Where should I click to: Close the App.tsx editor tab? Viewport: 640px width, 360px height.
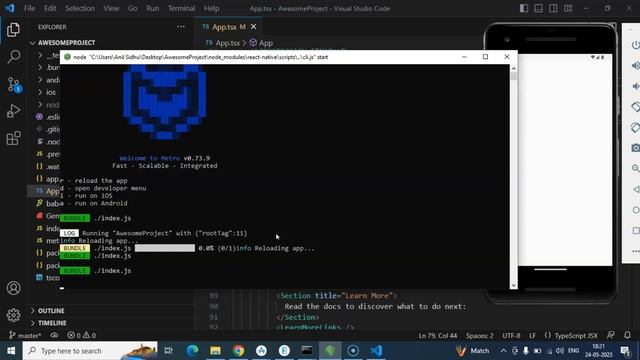point(253,27)
